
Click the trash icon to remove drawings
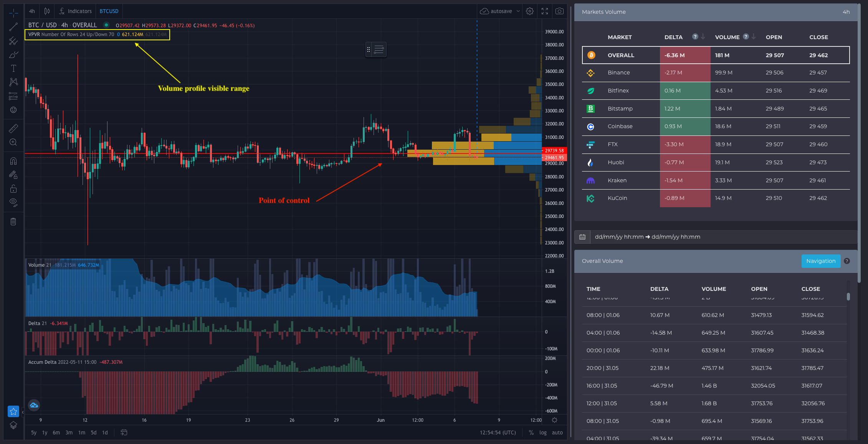pos(13,221)
